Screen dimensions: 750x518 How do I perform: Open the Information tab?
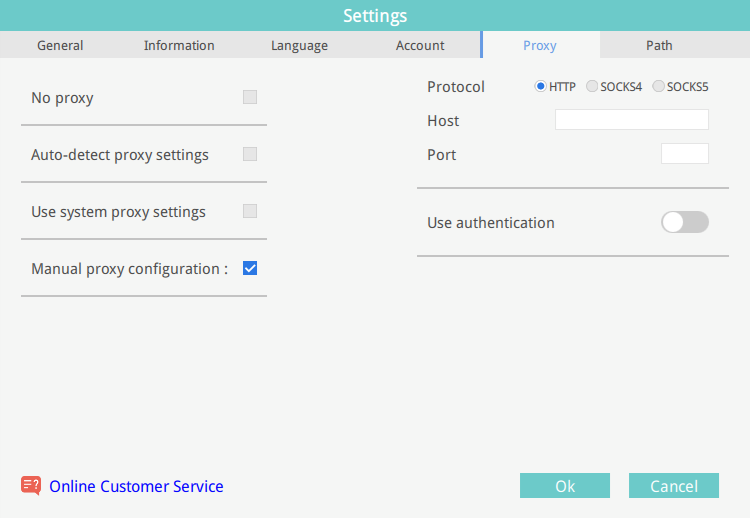coord(179,45)
